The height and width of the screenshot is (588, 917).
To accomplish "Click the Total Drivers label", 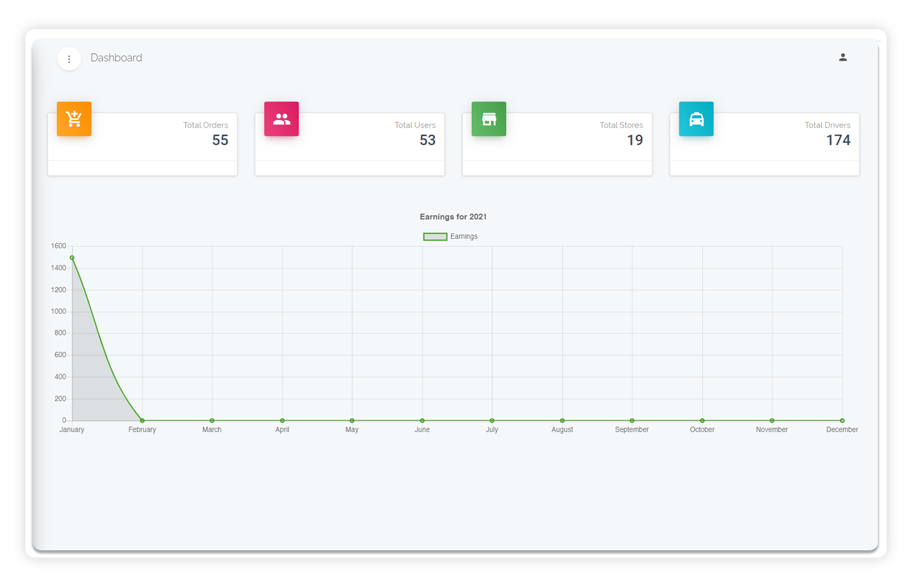I will click(827, 125).
